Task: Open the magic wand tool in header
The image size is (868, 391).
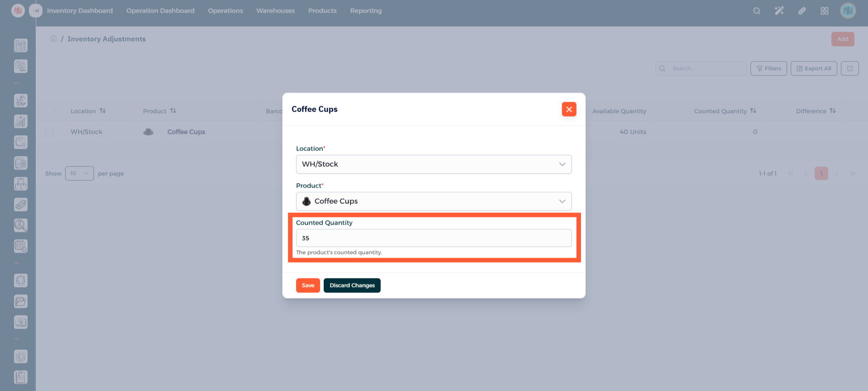Action: pos(779,11)
